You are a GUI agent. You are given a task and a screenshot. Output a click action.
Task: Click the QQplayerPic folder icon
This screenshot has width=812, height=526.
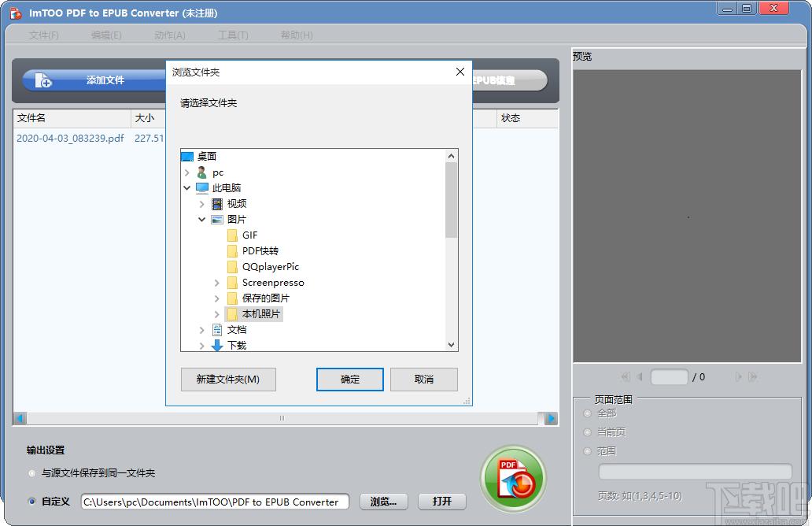pyautogui.click(x=233, y=267)
